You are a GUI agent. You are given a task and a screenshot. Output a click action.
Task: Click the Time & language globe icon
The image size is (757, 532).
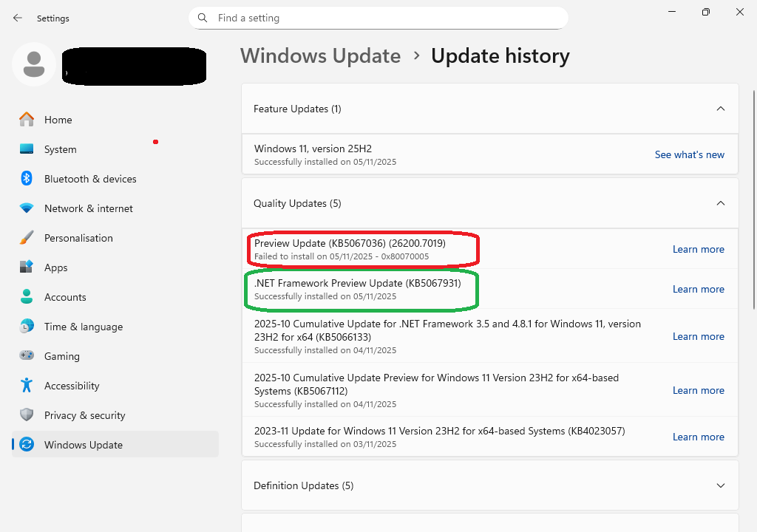pyautogui.click(x=27, y=327)
